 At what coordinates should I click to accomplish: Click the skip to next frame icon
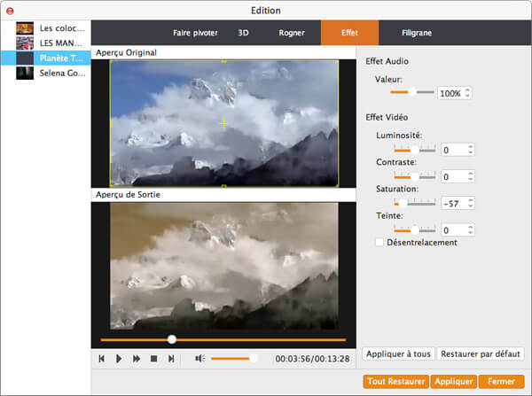(171, 359)
